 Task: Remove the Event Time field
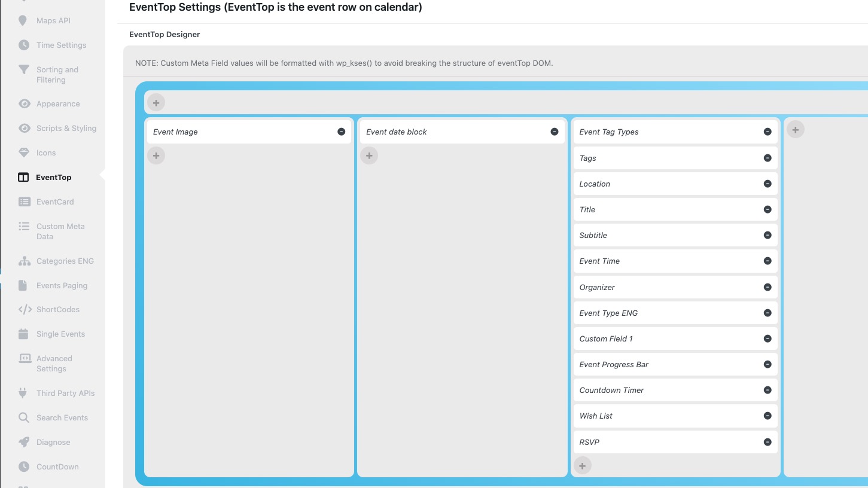pos(768,261)
